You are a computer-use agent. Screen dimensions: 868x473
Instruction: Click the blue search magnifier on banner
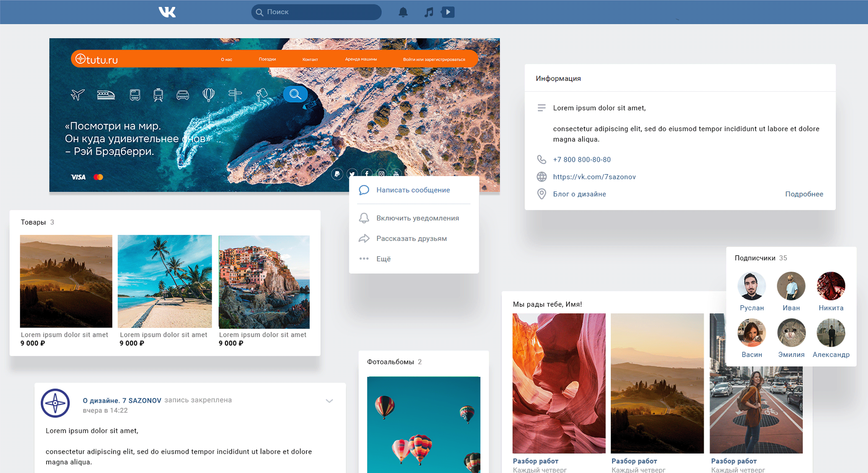[x=295, y=94]
